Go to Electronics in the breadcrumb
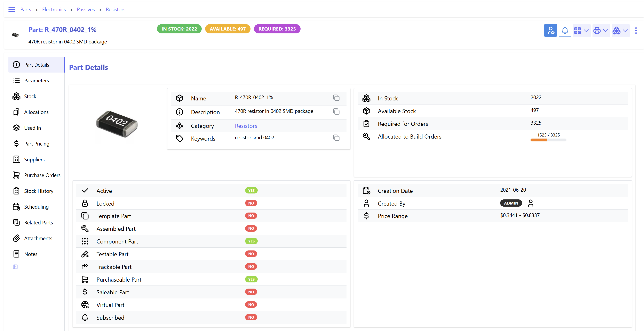 point(54,9)
